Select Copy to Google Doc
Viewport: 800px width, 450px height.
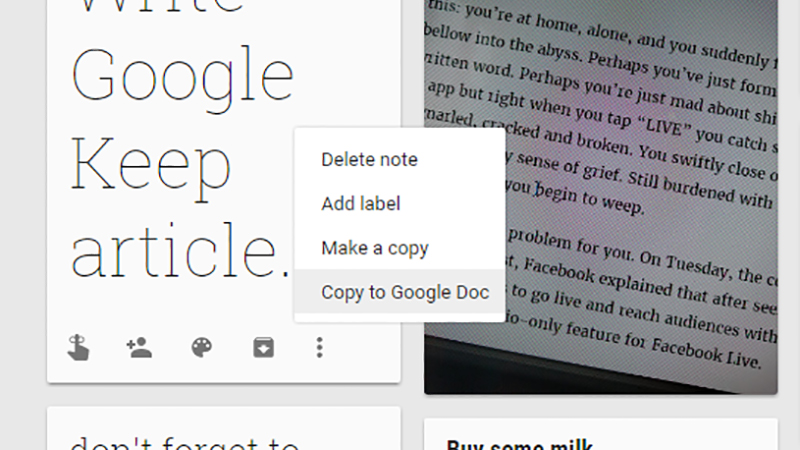tap(400, 292)
